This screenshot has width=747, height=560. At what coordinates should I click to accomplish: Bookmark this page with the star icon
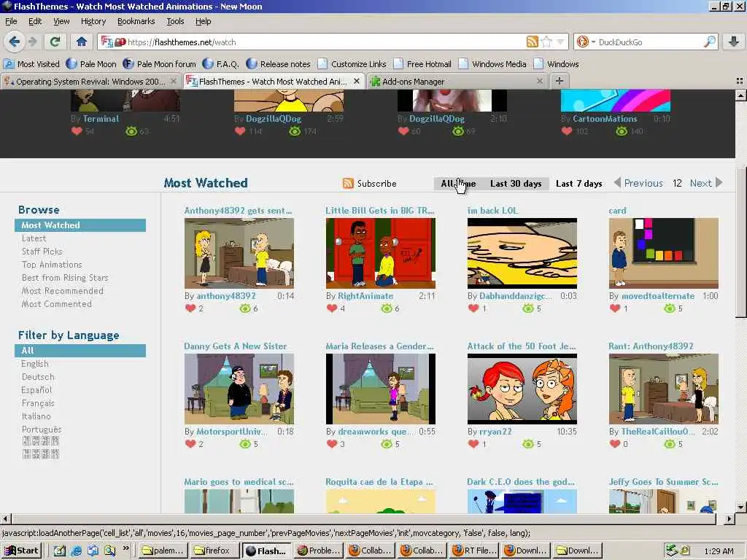pos(546,42)
